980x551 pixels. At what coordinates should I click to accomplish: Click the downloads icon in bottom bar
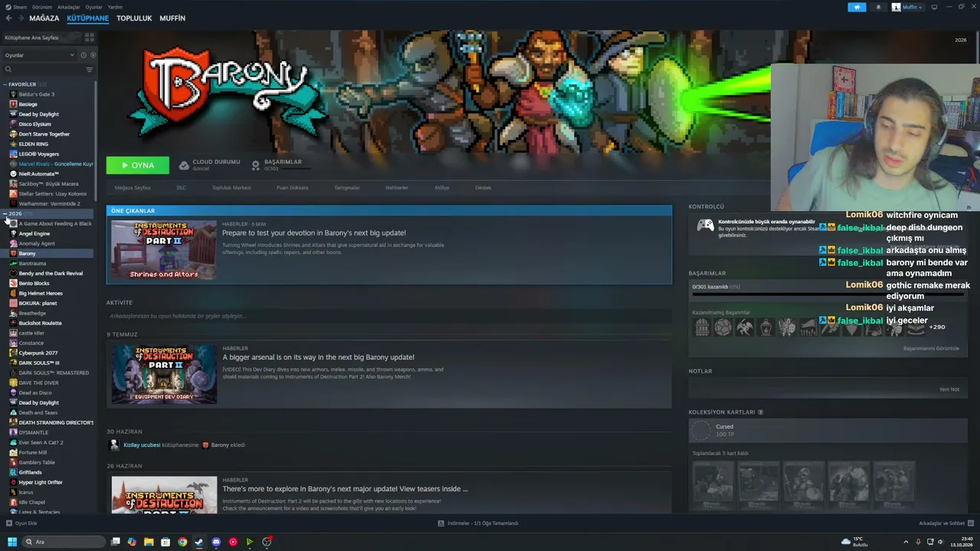(441, 523)
